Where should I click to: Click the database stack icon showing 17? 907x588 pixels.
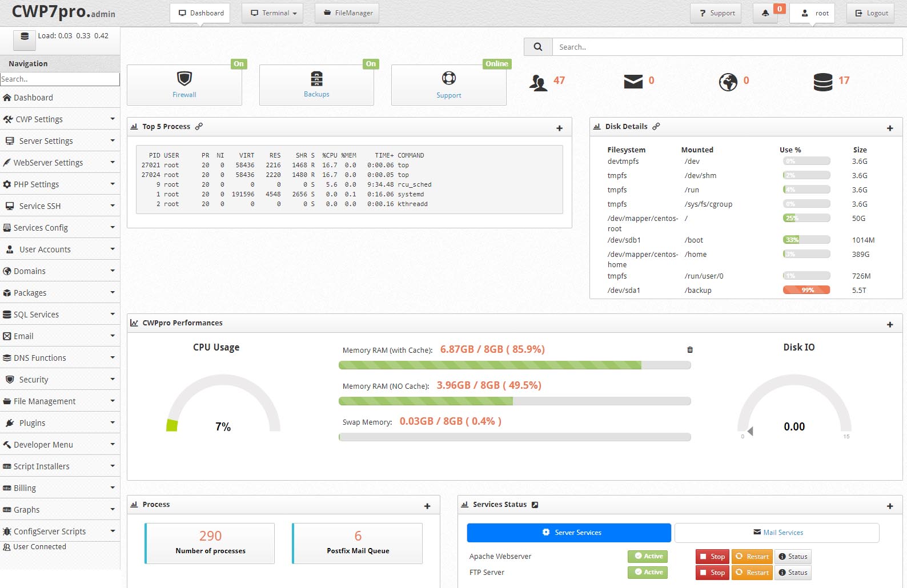(x=823, y=82)
